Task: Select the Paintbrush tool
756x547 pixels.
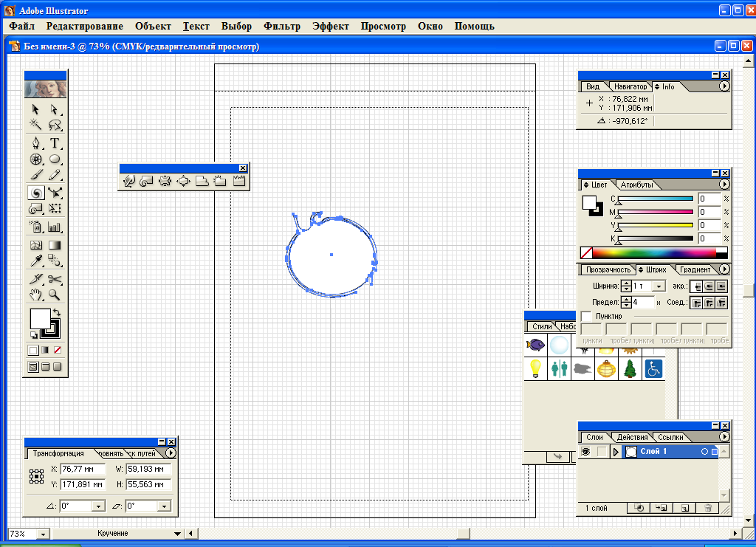Action: click(35, 176)
